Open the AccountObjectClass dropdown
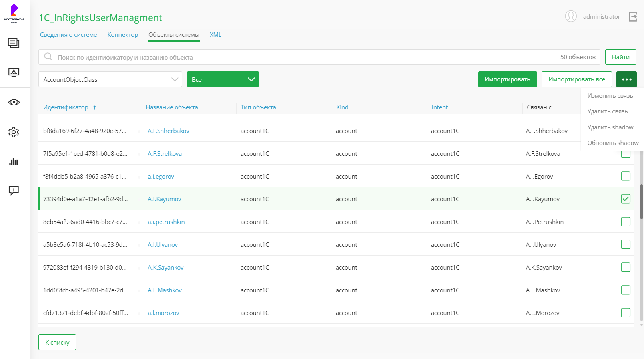The width and height of the screenshot is (644, 359). tap(110, 79)
